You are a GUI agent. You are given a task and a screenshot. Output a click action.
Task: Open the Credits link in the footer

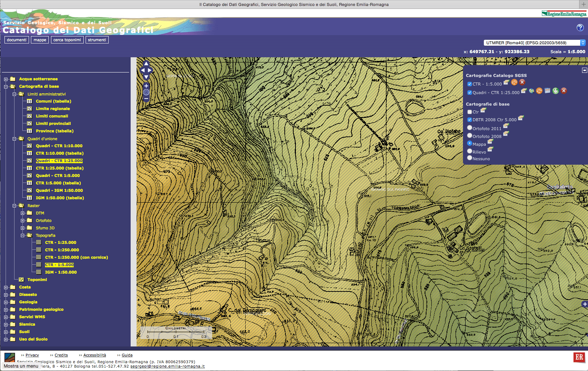tap(61, 355)
